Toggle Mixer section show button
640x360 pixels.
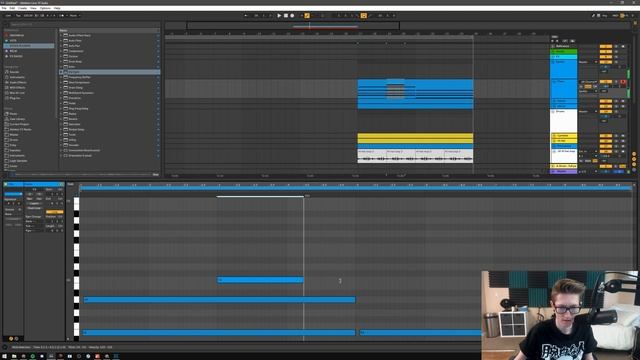click(x=634, y=164)
